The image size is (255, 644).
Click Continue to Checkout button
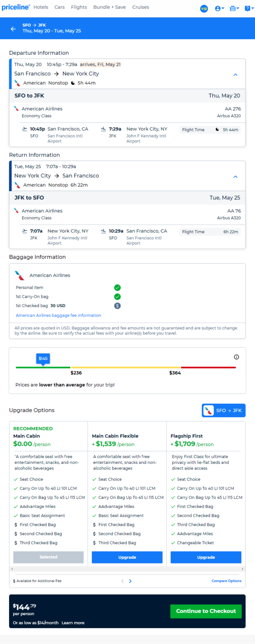(206, 611)
